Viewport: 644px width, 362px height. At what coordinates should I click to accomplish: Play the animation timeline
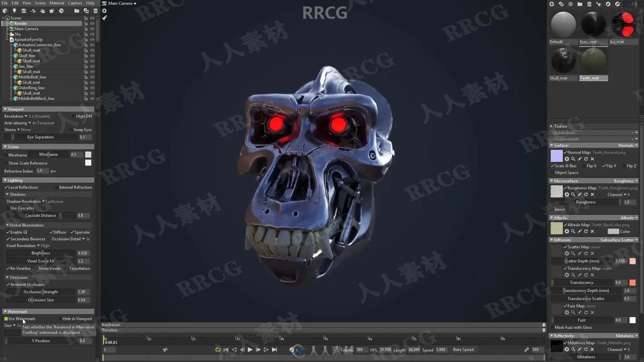[250, 350]
